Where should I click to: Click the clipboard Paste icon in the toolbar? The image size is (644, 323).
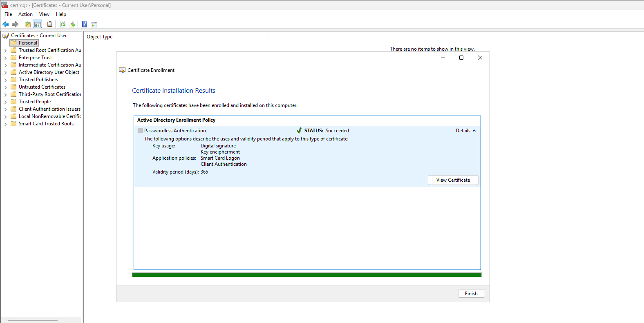tap(50, 25)
